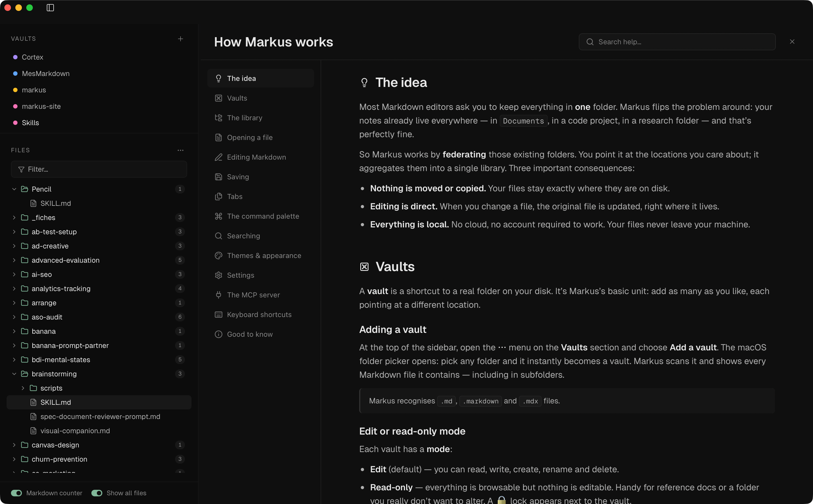Viewport: 813px width, 504px height.
Task: Expand the ad-creative folder
Action: coord(14,246)
